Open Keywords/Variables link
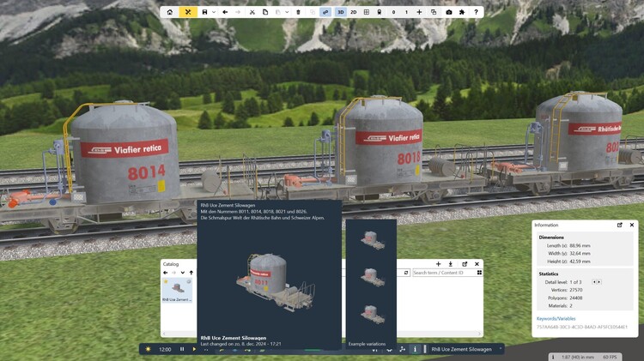The image size is (644, 361). pyautogui.click(x=556, y=319)
